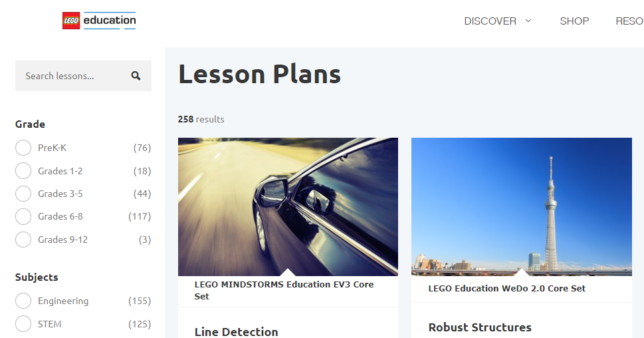644x338 pixels.
Task: Open the DISCOVER navigation item
Action: click(490, 21)
